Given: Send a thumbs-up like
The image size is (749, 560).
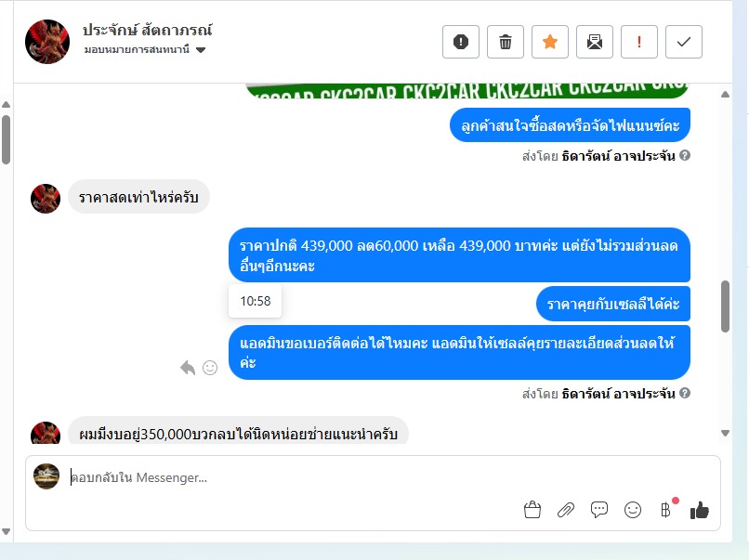Looking at the screenshot, I should point(700,510).
